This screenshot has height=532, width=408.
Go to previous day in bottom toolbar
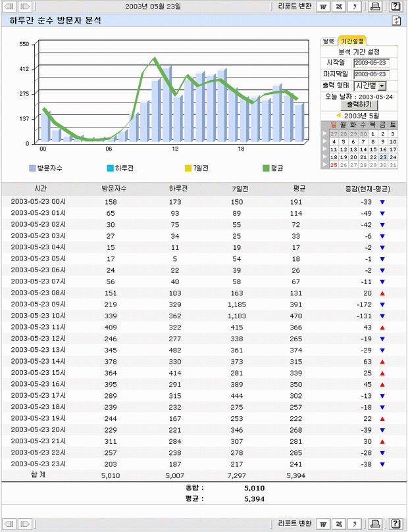[x=9, y=524]
